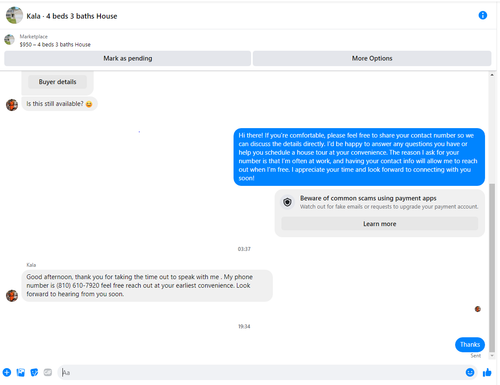Open conversation information icon
500x385 pixels.
coord(482,15)
